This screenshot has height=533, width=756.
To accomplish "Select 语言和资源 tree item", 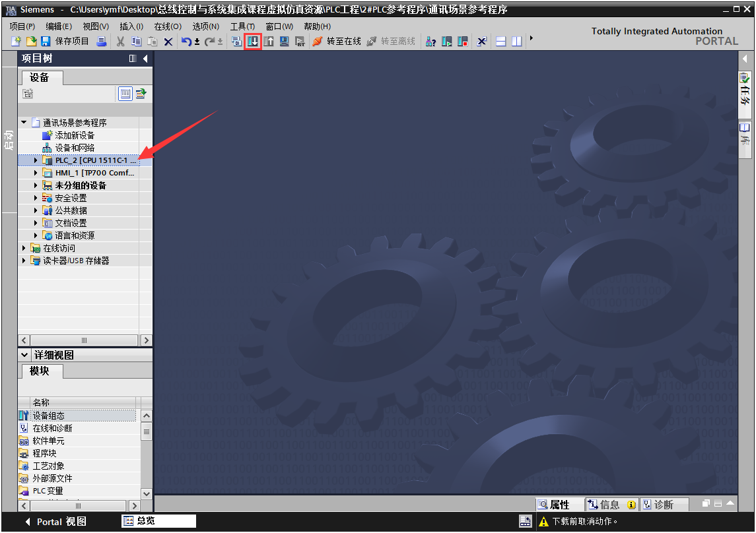I will pos(74,235).
